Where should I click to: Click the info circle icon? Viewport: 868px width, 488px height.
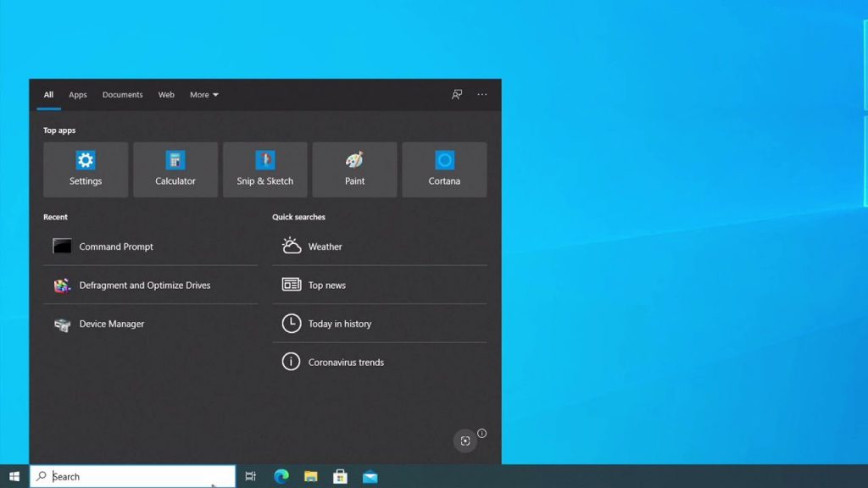[482, 433]
